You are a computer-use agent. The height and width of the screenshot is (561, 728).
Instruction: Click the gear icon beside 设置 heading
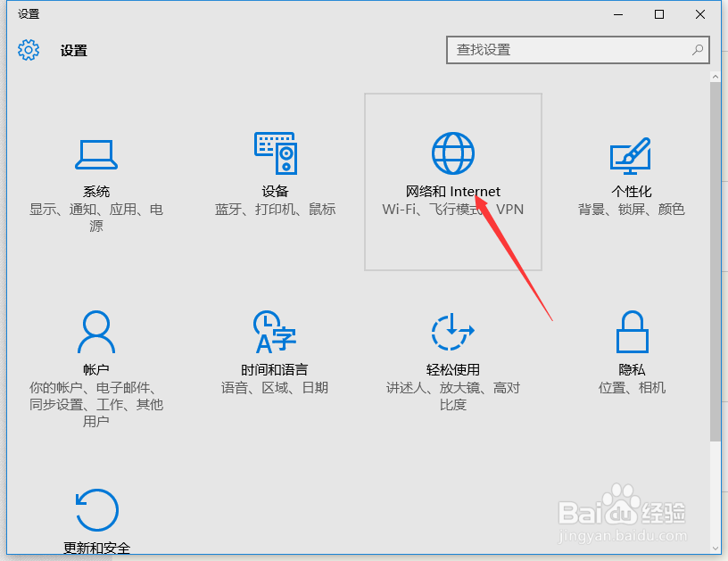pos(29,50)
